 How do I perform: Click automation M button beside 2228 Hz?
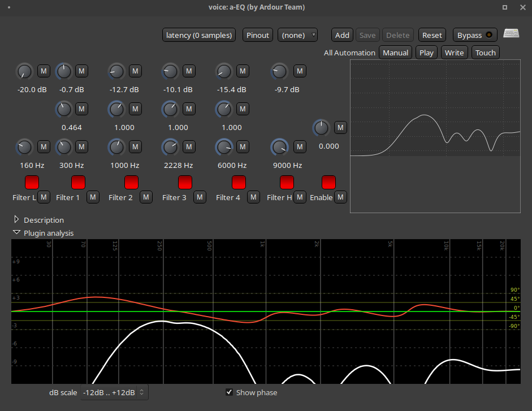189,146
